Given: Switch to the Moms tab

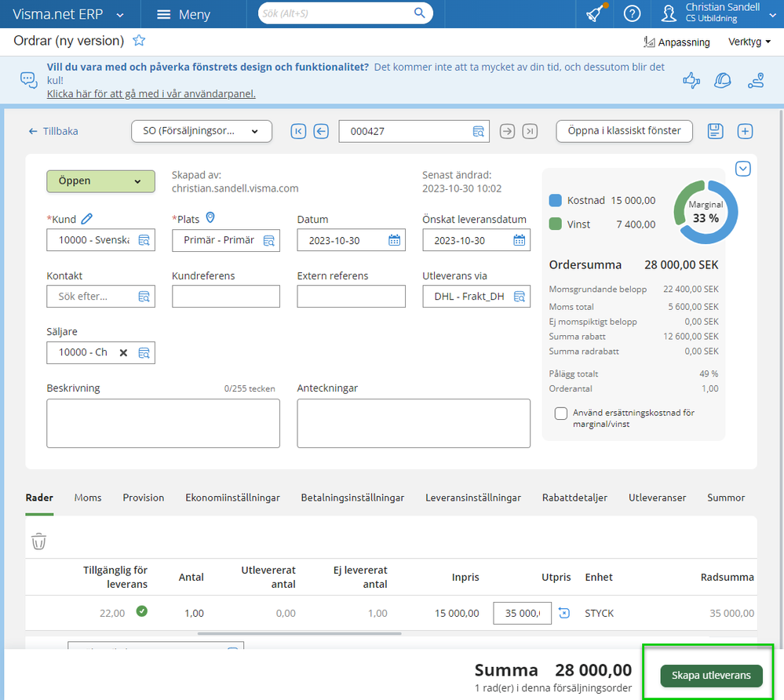Looking at the screenshot, I should (88, 498).
